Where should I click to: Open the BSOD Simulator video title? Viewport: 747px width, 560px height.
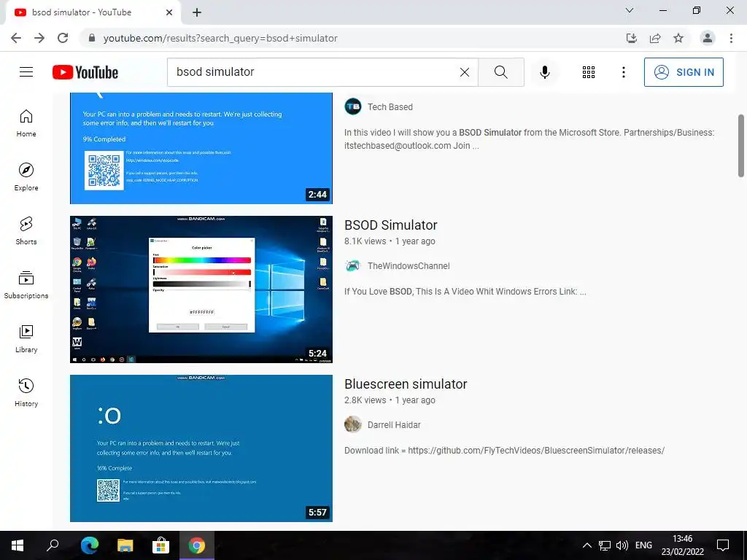(391, 225)
